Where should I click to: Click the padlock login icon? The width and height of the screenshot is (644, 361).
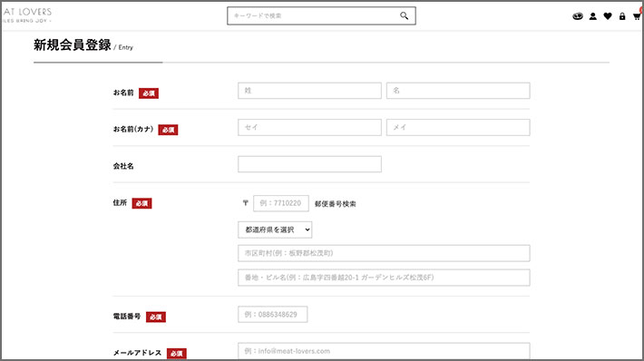point(622,16)
